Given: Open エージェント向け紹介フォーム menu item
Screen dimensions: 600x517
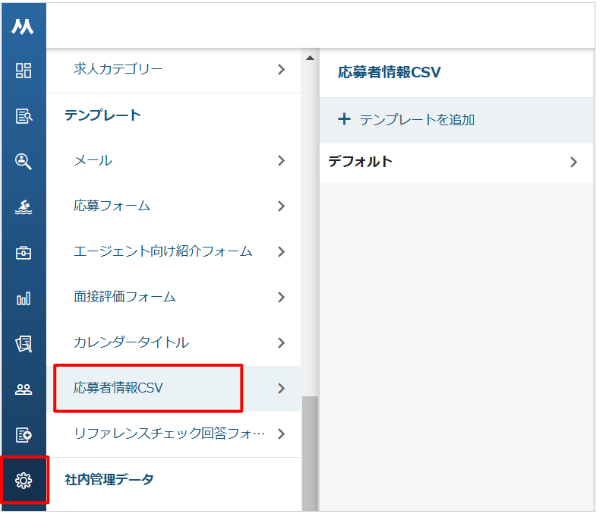Looking at the screenshot, I should coord(162,251).
